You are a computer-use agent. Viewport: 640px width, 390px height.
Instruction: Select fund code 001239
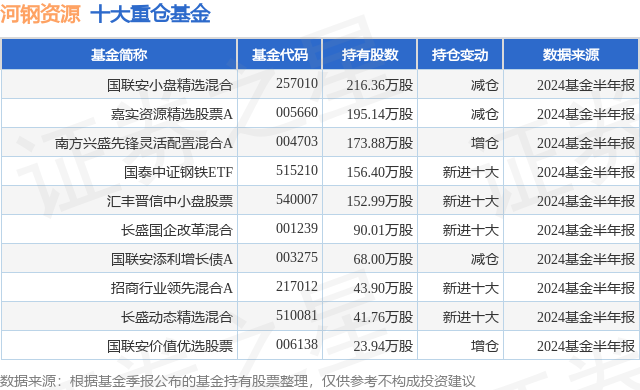297,228
